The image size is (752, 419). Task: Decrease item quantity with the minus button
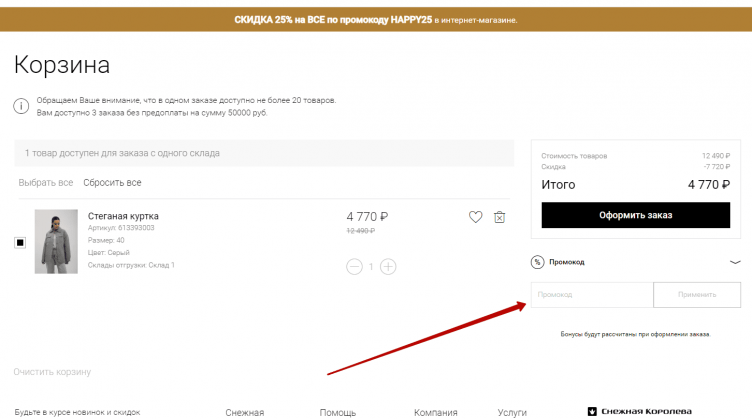355,267
